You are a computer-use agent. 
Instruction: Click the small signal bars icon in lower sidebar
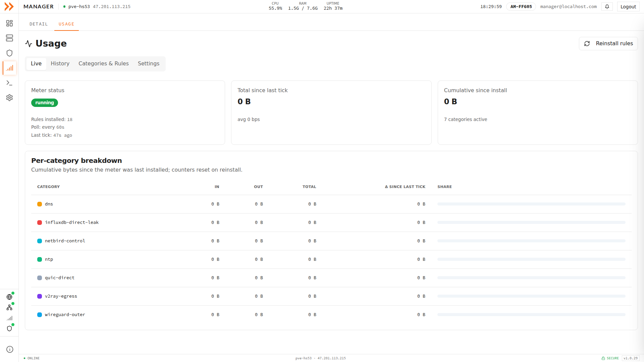(9, 318)
